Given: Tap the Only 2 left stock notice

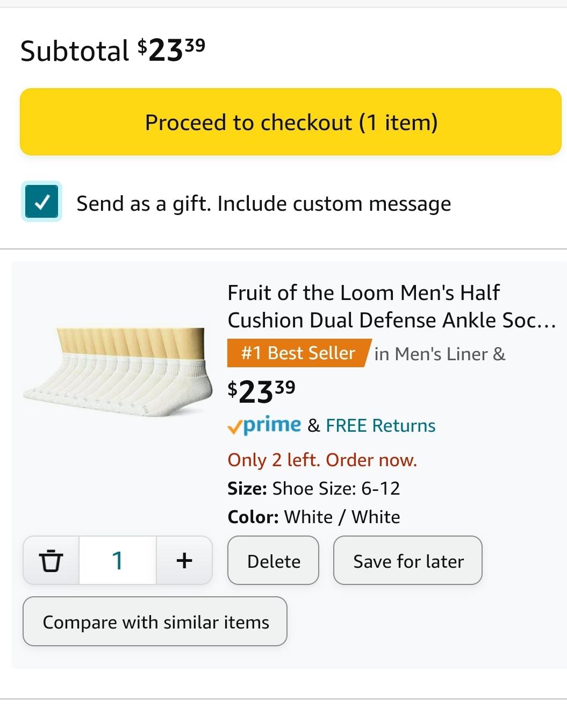Looking at the screenshot, I should click(322, 460).
